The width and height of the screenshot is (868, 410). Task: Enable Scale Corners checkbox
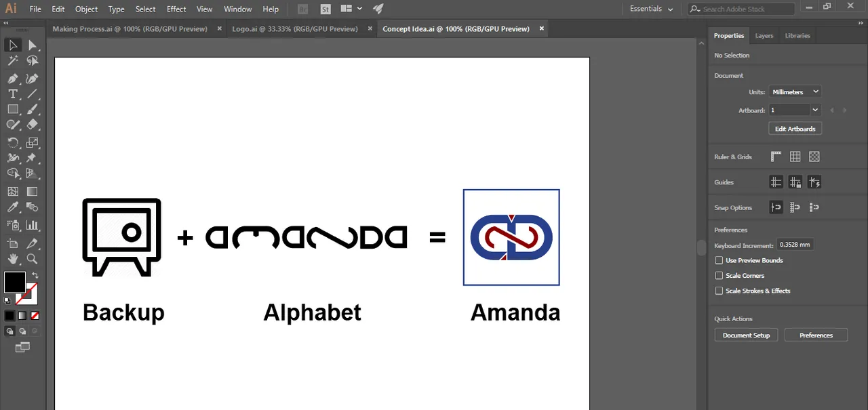click(719, 276)
